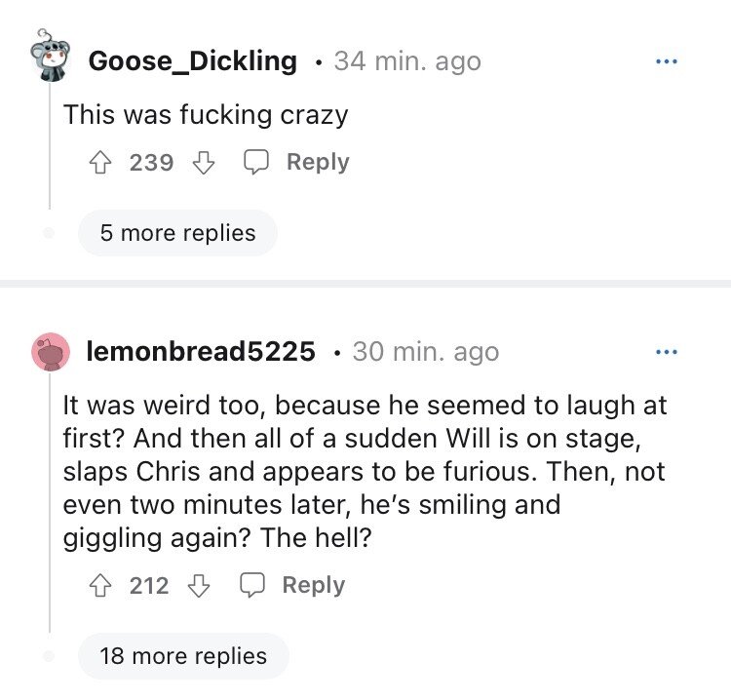Expand the 5 more replies

[x=177, y=234]
